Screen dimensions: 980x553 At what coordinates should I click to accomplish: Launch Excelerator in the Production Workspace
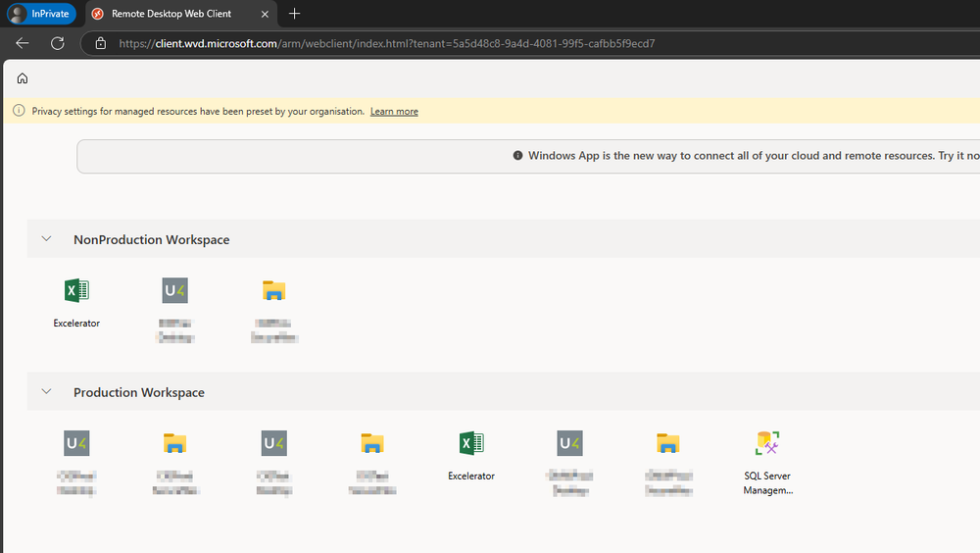(470, 444)
